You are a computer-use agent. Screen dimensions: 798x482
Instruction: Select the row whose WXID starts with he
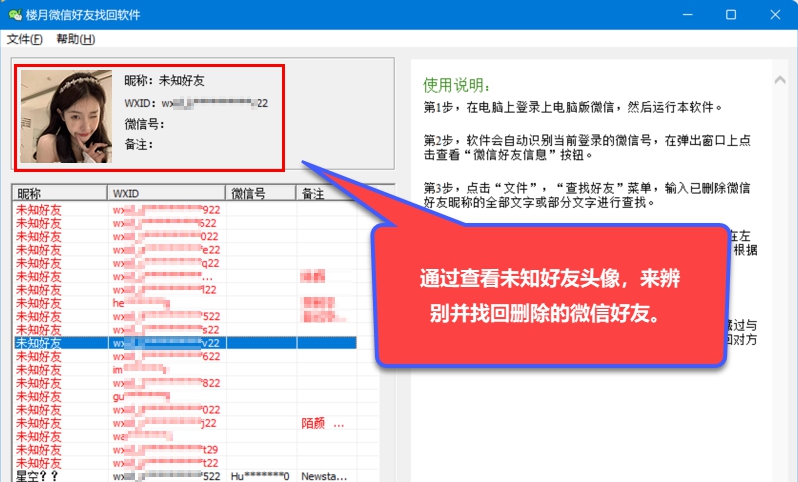click(185, 303)
